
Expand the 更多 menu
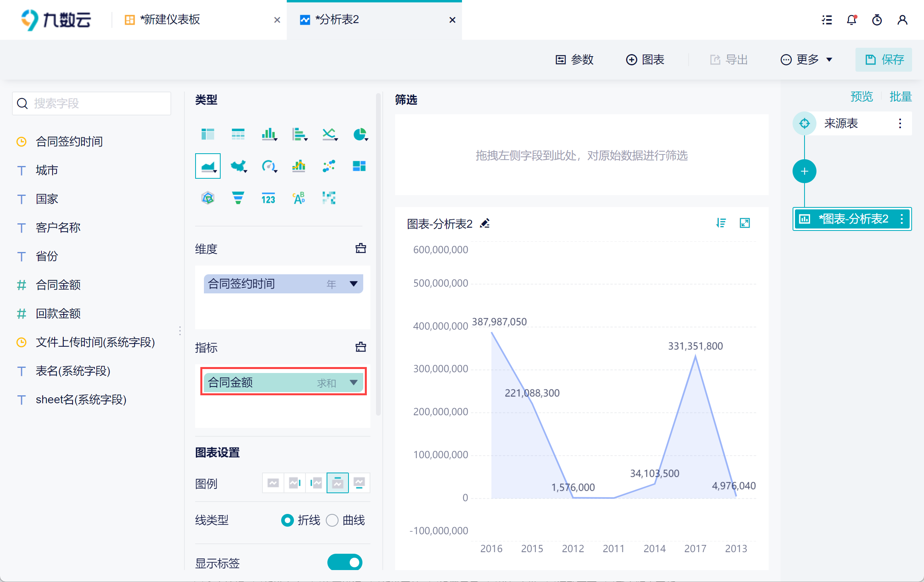point(807,60)
